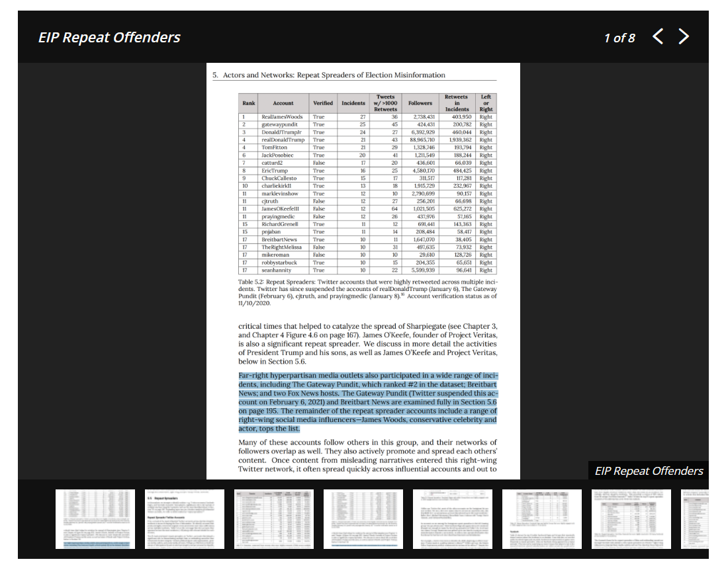Screen dimensions: 728x582
Task: Click the 'BreitbartNews' account cell
Action: [283, 239]
